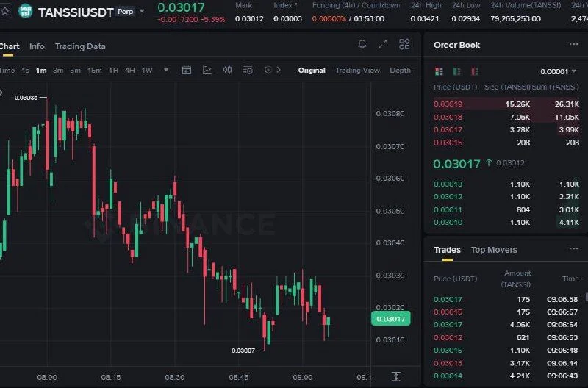Open chart layout grid icon
Viewport: 588px width, 388px height.
click(x=404, y=44)
